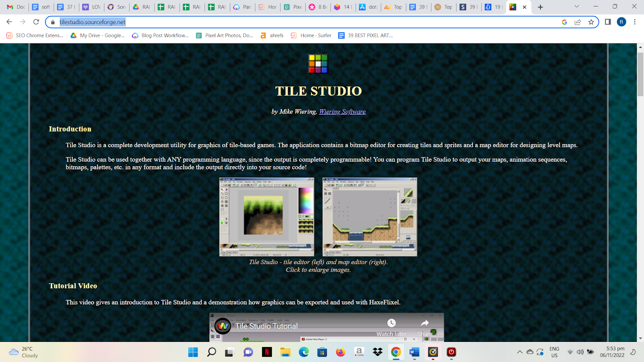
Task: Open volume control in the system tray
Action: coord(580,352)
